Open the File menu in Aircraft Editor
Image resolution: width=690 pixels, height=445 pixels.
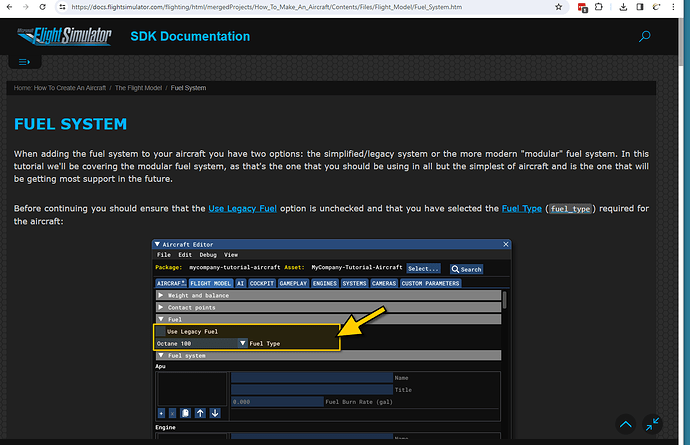(164, 255)
